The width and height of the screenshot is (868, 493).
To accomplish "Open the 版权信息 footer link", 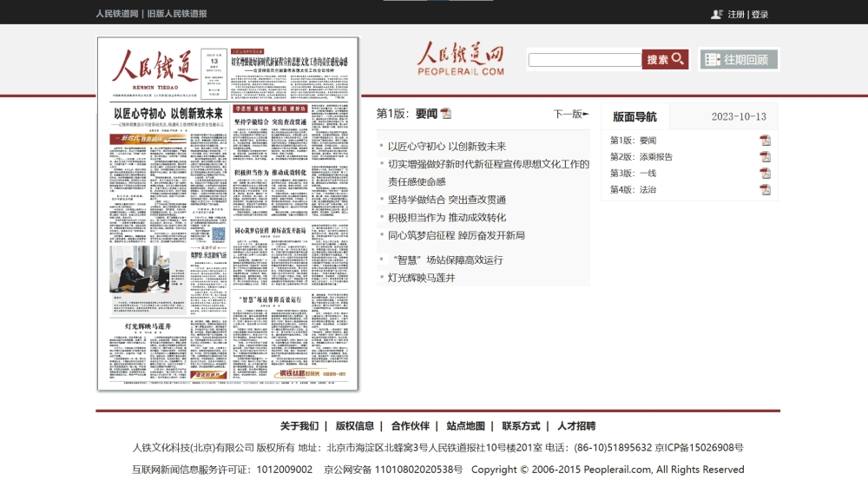I will [355, 426].
